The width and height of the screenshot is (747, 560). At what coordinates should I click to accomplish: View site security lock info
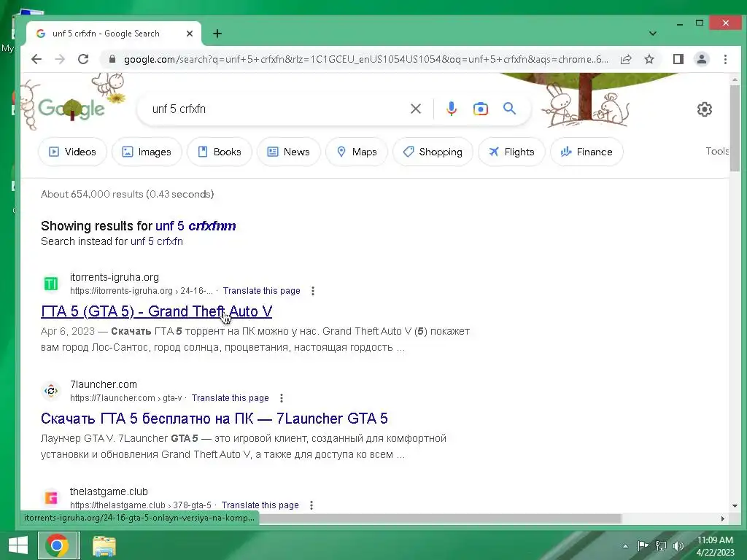[x=112, y=59]
